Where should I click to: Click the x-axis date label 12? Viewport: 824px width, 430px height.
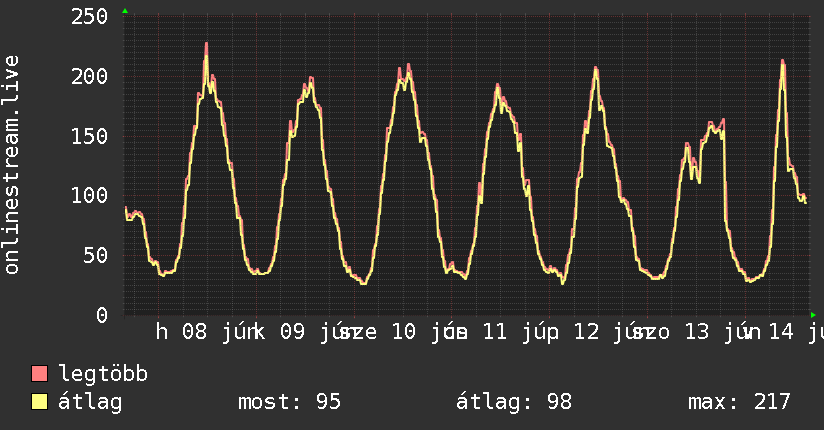click(x=586, y=332)
